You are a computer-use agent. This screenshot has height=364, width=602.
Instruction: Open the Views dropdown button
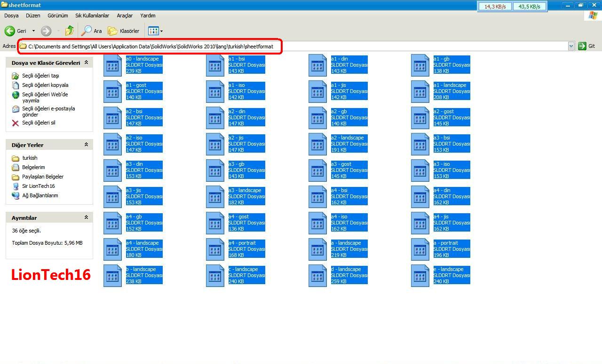click(155, 31)
